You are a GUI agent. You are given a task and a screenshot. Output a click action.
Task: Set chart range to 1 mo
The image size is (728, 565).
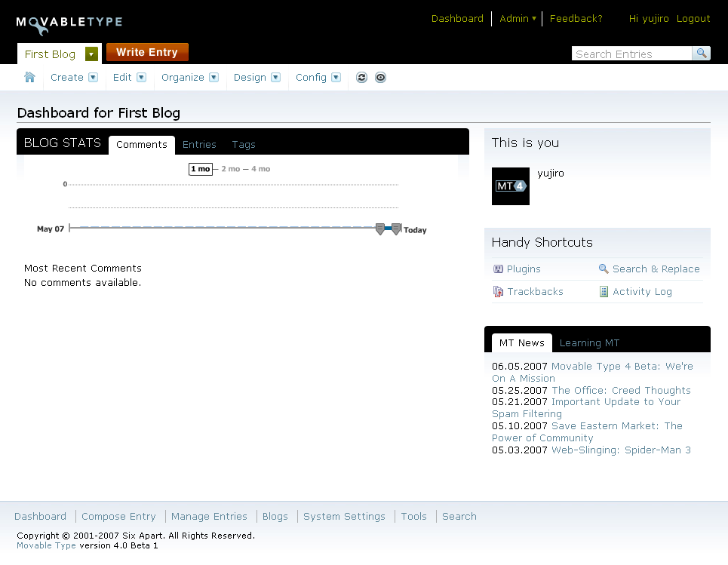[201, 169]
